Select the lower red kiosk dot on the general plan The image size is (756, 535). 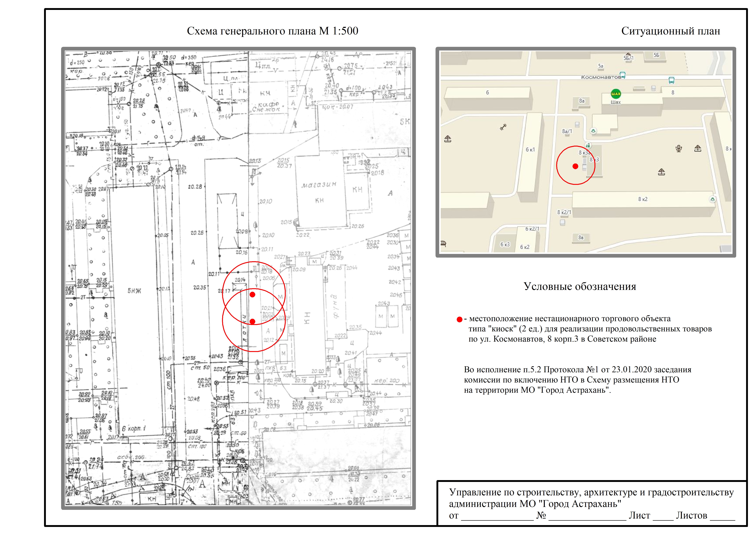[252, 321]
